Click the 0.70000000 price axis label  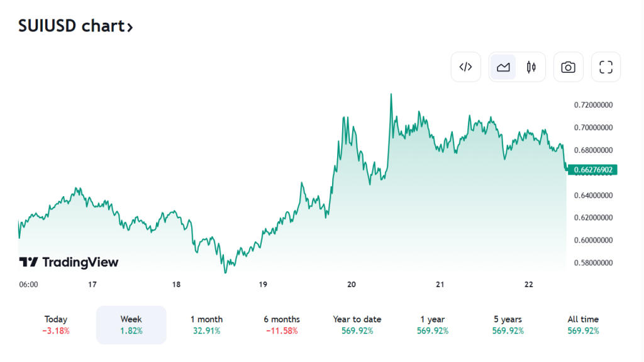pyautogui.click(x=593, y=128)
